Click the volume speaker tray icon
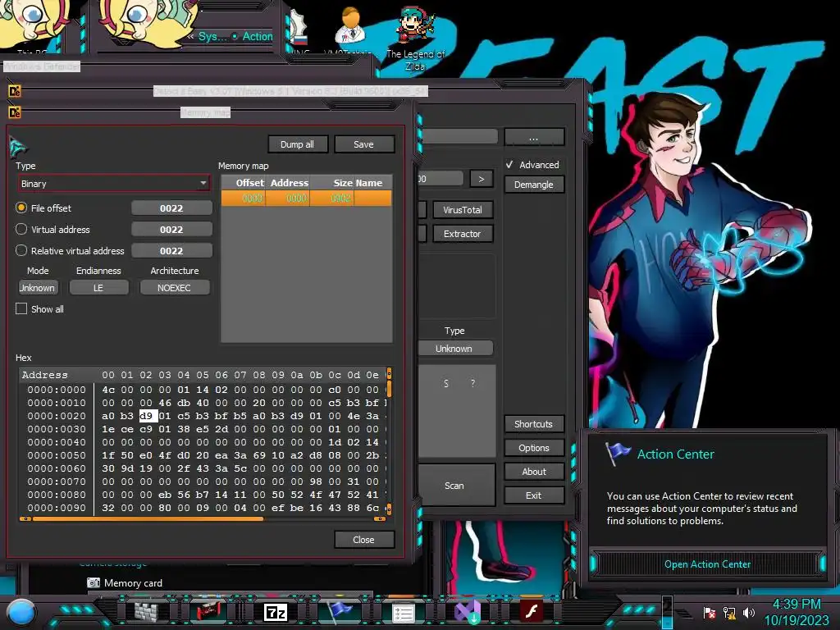 pos(748,612)
